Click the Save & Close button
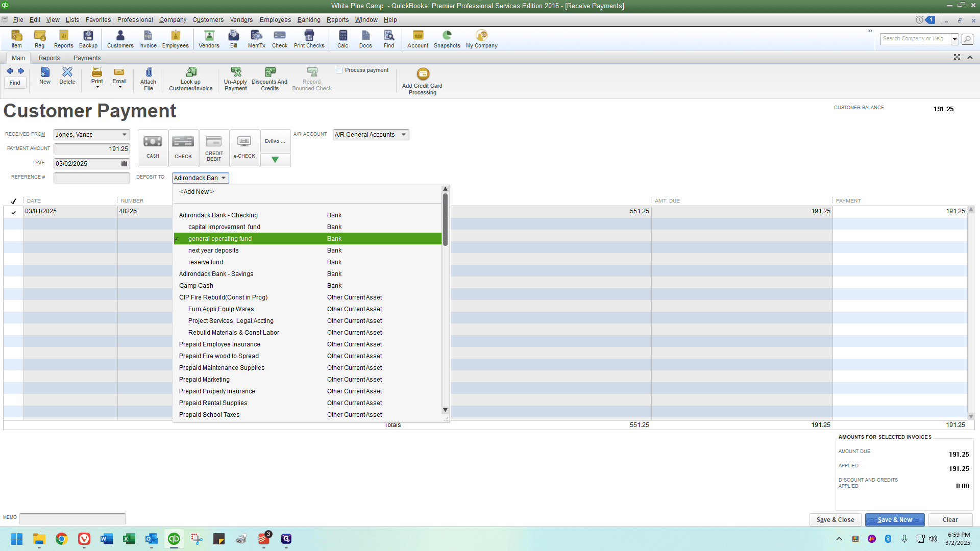 836,520
